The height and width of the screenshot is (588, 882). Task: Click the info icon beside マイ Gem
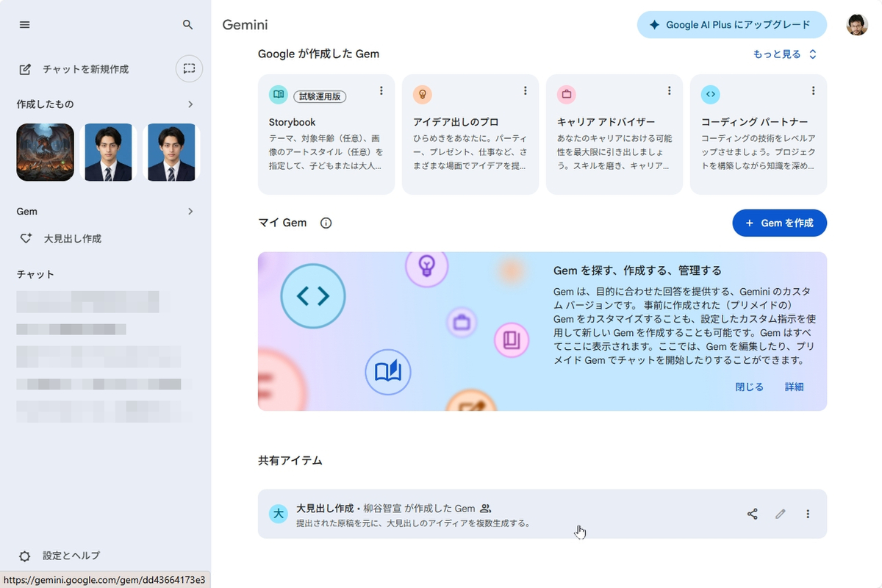(326, 223)
